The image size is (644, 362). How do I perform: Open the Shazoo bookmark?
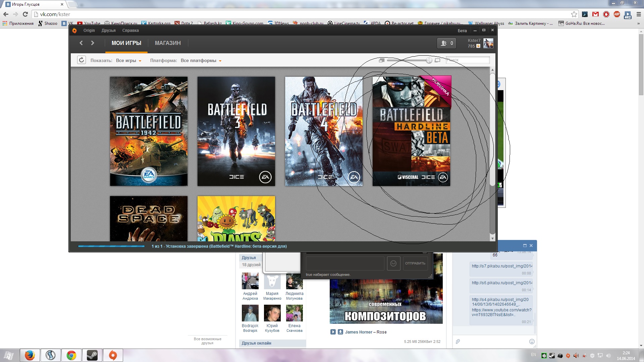(47, 23)
